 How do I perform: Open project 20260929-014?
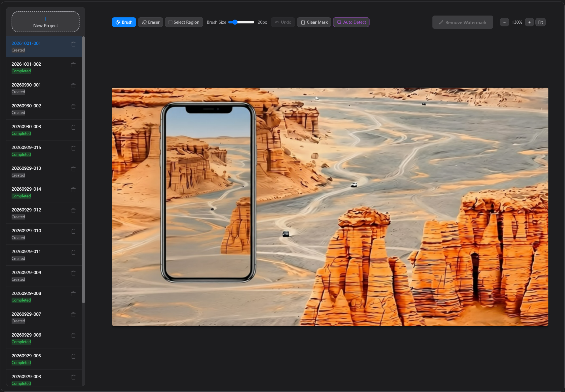(x=44, y=193)
